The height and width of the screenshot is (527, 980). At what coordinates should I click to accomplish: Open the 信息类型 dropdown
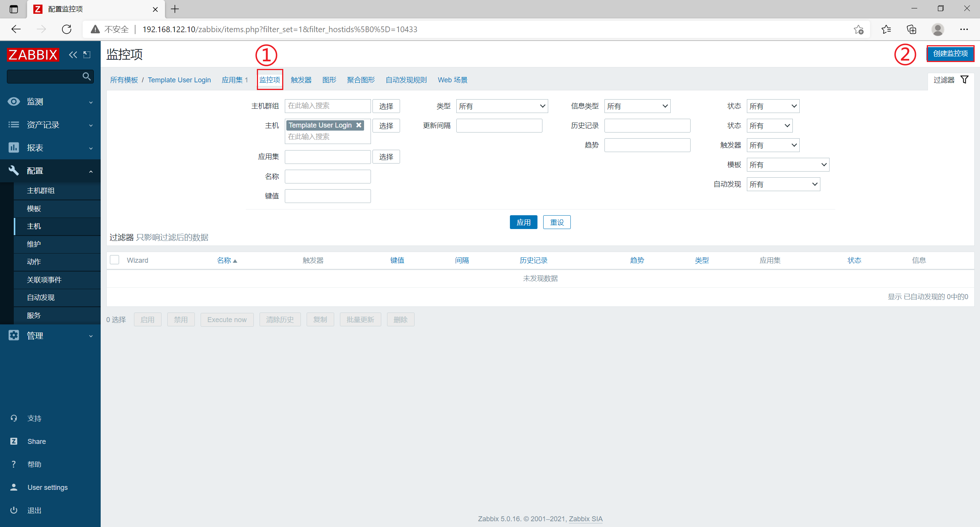[x=637, y=106]
